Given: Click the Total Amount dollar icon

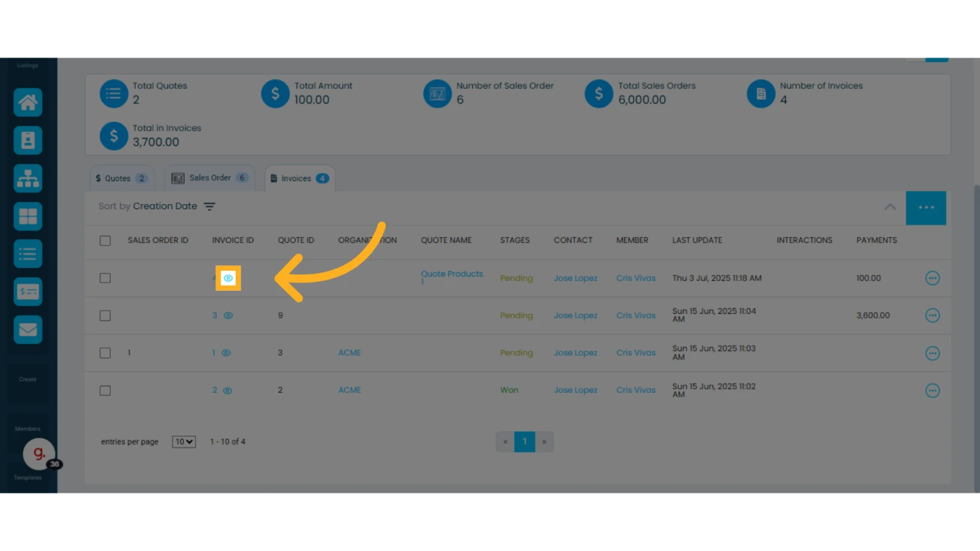Looking at the screenshot, I should point(276,94).
